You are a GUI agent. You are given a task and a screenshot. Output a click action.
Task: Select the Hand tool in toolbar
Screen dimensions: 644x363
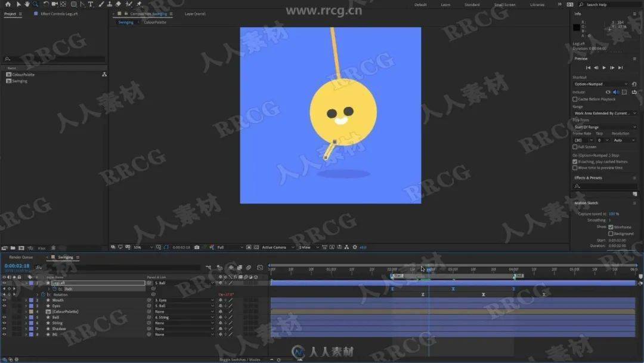[x=26, y=4]
